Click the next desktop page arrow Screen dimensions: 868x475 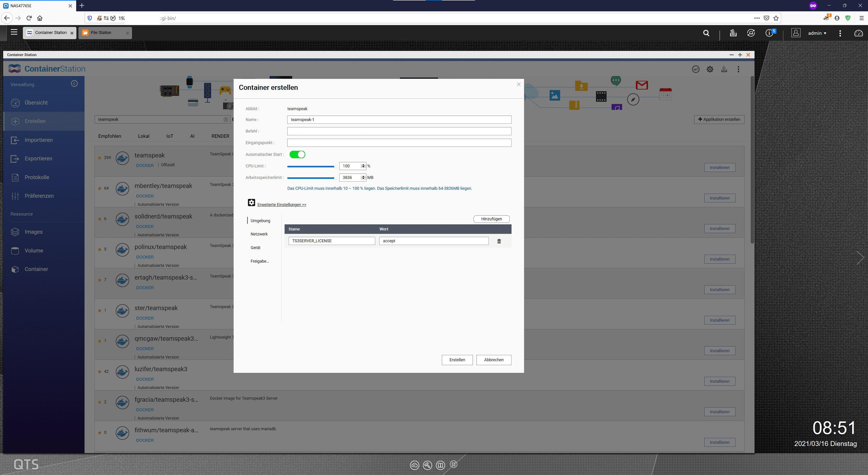[x=860, y=258]
